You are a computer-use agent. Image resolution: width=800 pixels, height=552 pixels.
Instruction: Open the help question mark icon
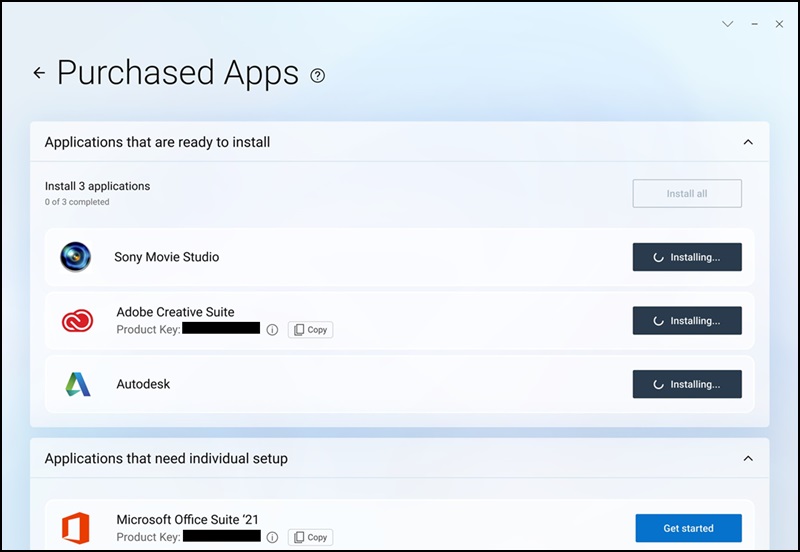pyautogui.click(x=318, y=75)
